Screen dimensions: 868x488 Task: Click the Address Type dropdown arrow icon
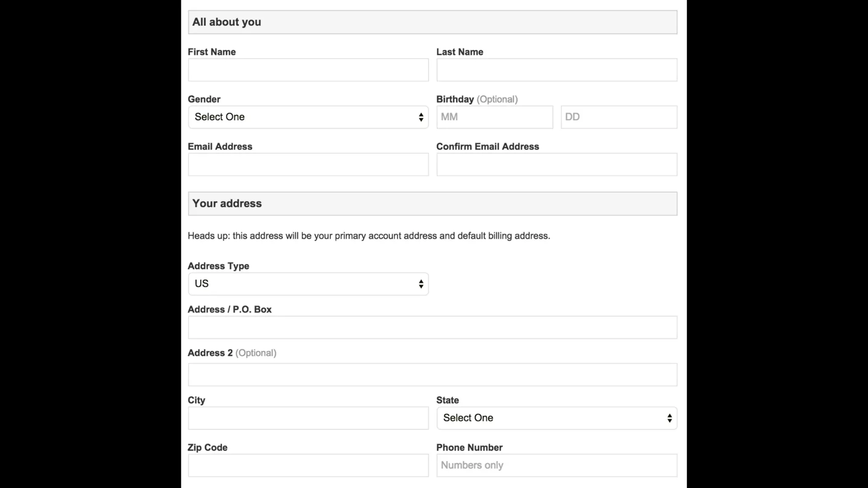click(420, 284)
